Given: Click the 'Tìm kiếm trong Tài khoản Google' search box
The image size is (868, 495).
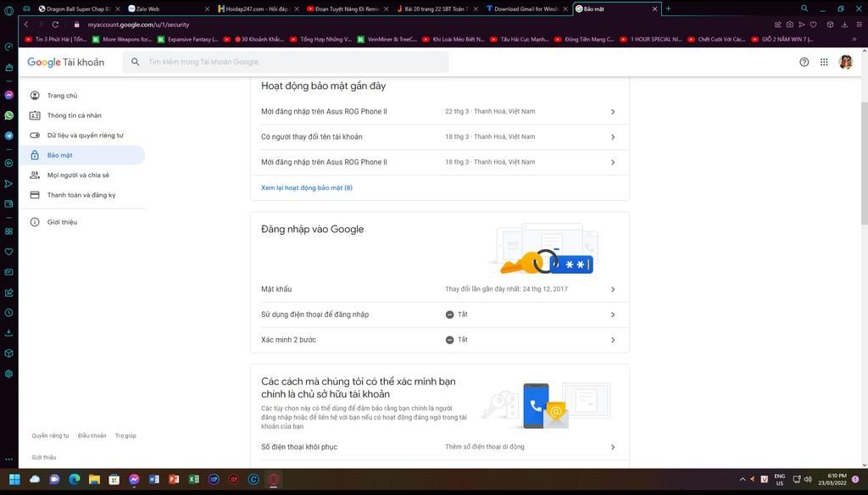Looking at the screenshot, I should point(286,62).
